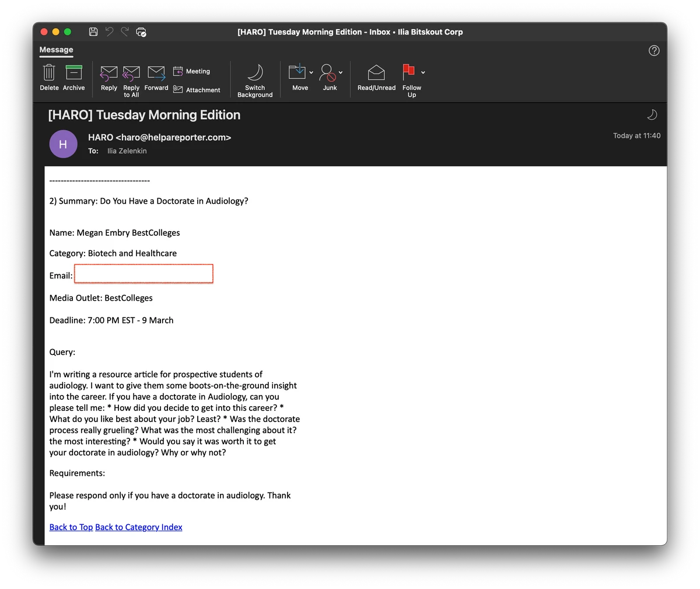Choose Reply to All

coord(131,81)
